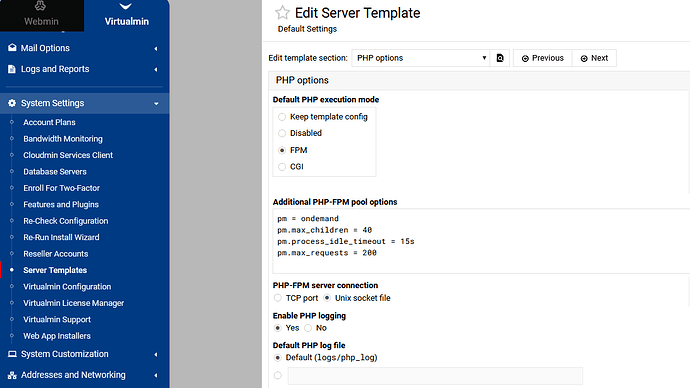Open Reseller Accounts page

(x=55, y=254)
